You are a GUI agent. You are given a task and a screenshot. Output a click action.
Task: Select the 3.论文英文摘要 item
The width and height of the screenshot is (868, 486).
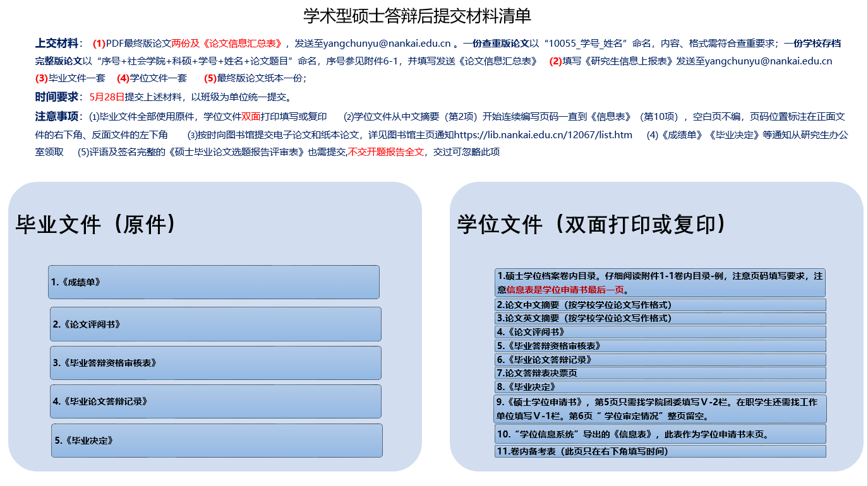click(x=660, y=318)
